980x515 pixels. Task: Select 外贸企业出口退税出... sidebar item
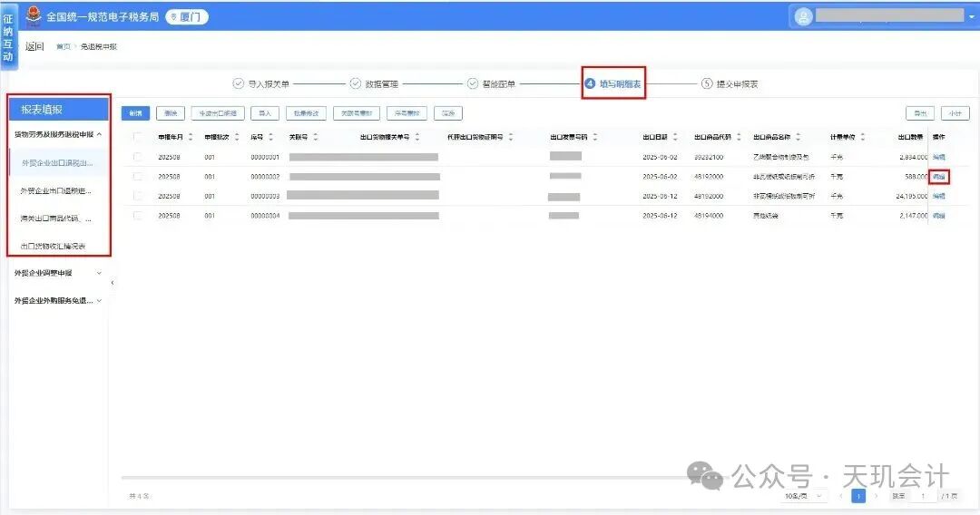pyautogui.click(x=57, y=163)
